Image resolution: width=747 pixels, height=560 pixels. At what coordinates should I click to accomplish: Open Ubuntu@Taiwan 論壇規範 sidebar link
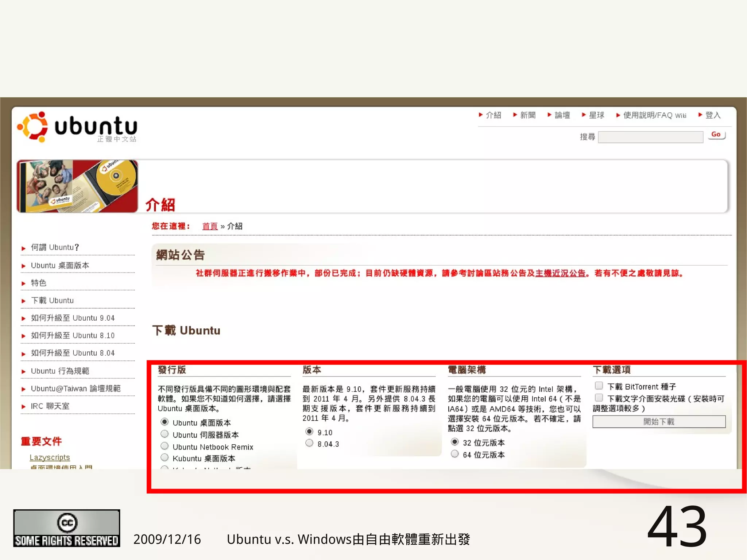click(76, 389)
